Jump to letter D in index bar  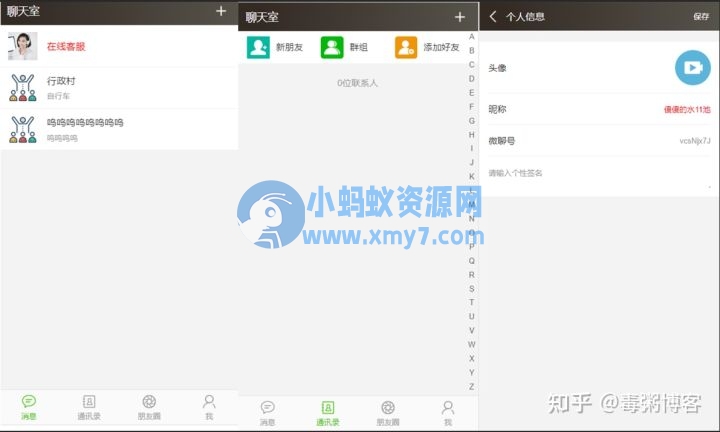[x=472, y=79]
